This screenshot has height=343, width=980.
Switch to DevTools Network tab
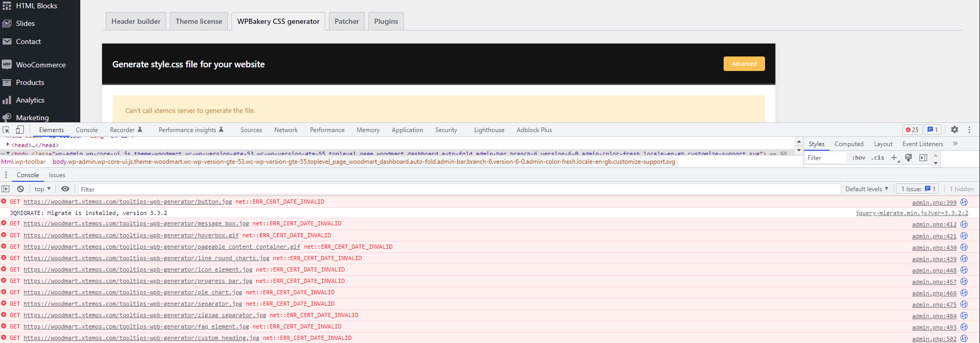(286, 130)
